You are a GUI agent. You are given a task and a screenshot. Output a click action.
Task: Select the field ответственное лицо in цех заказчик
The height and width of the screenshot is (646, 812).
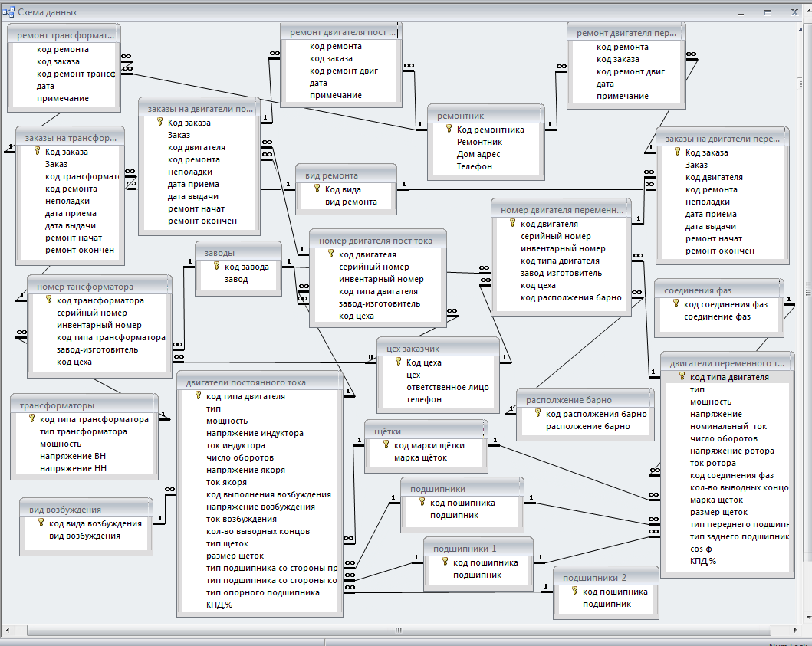(448, 387)
